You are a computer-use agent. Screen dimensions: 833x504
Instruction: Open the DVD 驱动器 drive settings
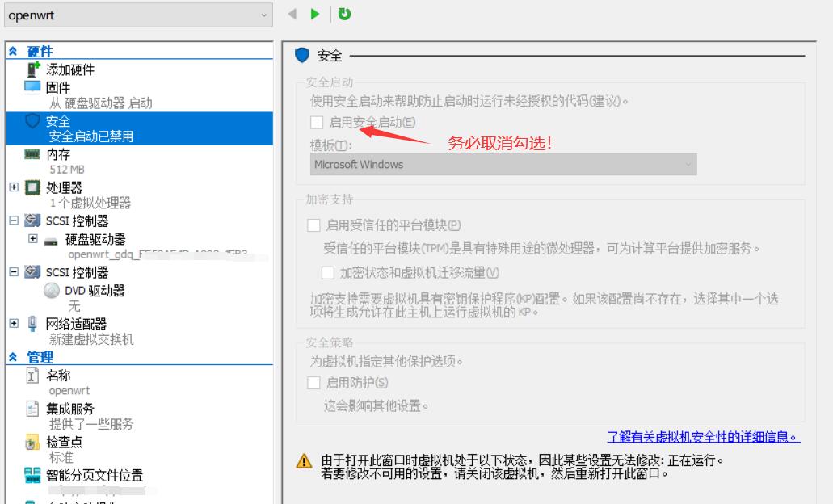(x=95, y=291)
